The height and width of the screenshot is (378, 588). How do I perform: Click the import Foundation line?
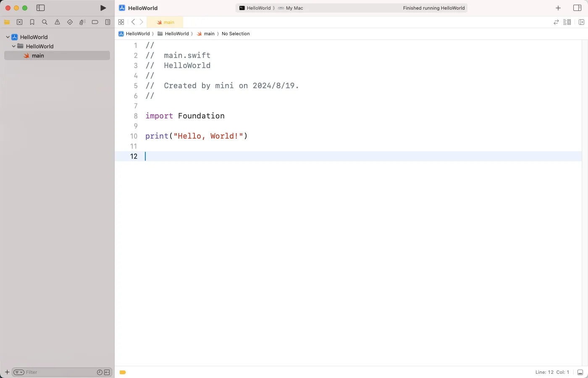(185, 116)
